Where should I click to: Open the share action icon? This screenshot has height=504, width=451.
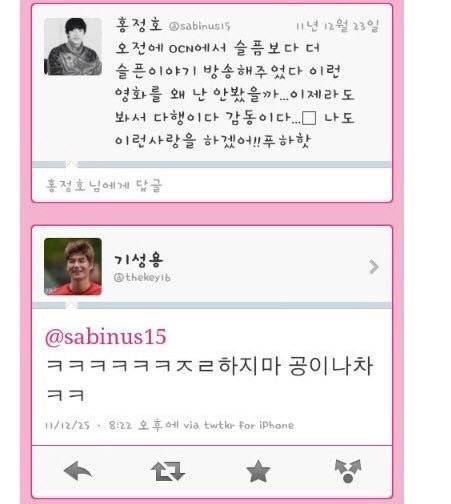pyautogui.click(x=348, y=471)
